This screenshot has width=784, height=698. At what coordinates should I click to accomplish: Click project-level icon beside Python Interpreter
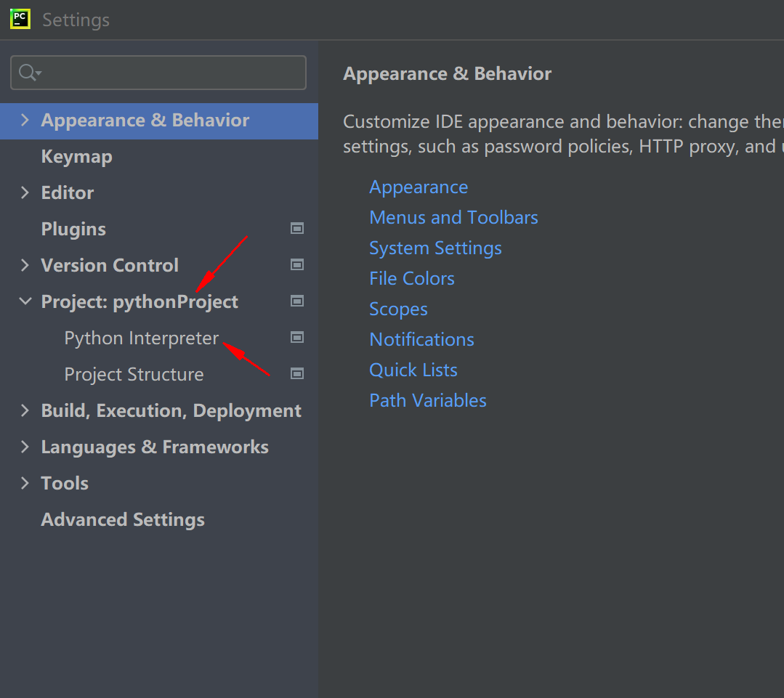[296, 338]
